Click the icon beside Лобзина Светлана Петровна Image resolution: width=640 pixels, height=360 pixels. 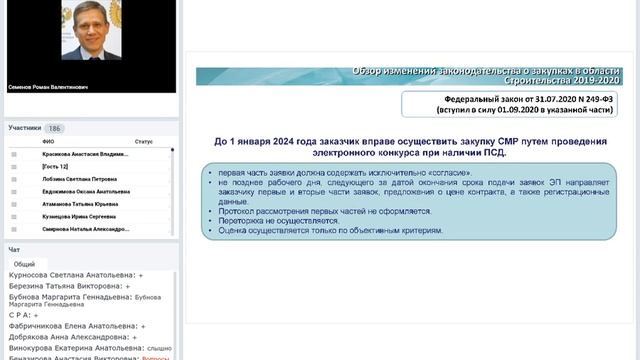[x=14, y=180]
